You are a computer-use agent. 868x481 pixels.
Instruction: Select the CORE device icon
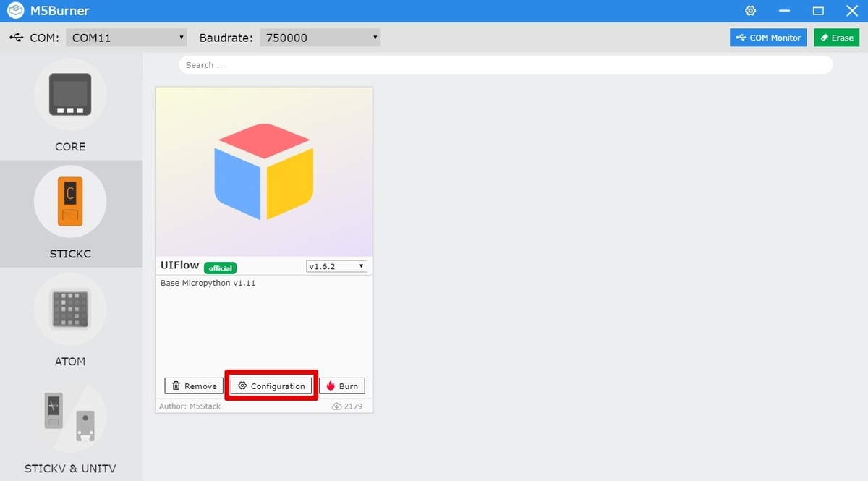point(70,94)
